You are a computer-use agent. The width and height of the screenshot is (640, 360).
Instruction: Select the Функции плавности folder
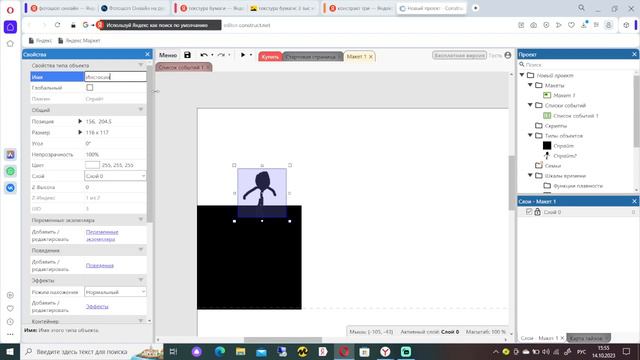(578, 186)
